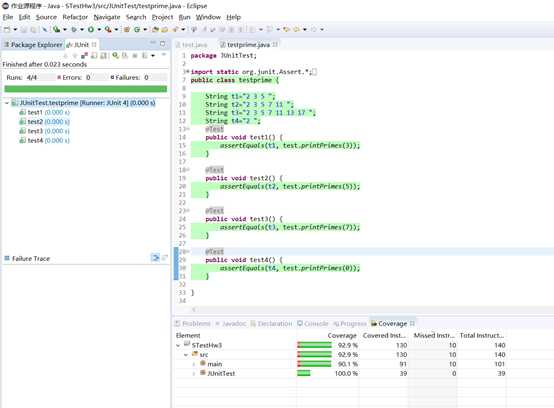The width and height of the screenshot is (554, 408).
Task: Select test2 in the JUnit results
Action: coord(45,122)
